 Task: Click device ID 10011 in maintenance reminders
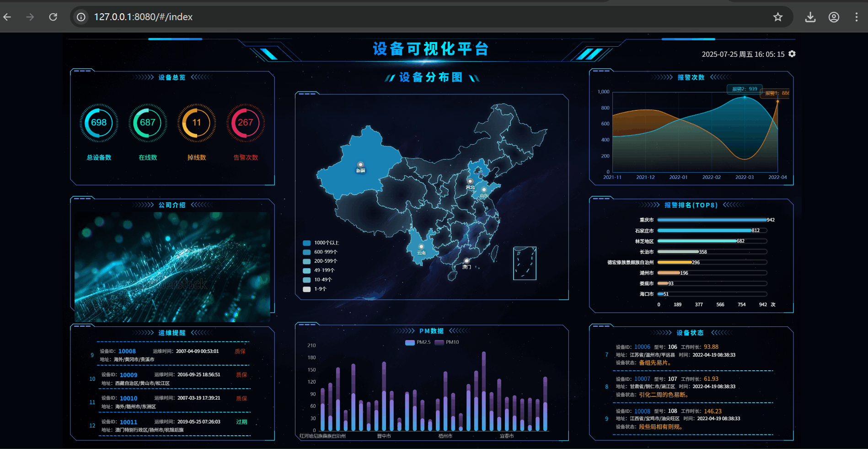pos(129,422)
